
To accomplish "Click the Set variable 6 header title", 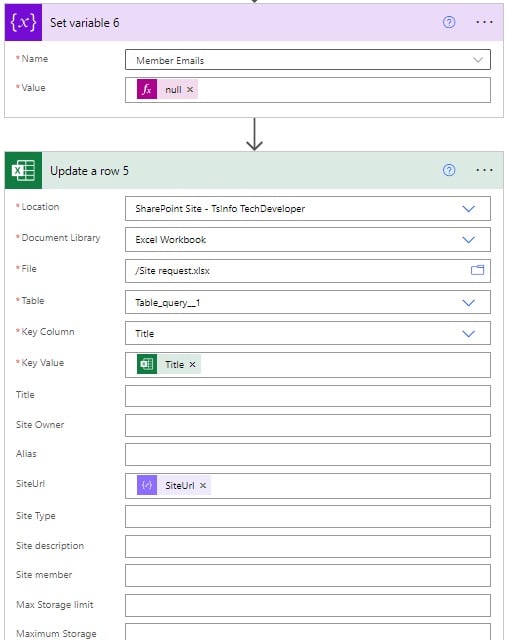I will pyautogui.click(x=84, y=23).
